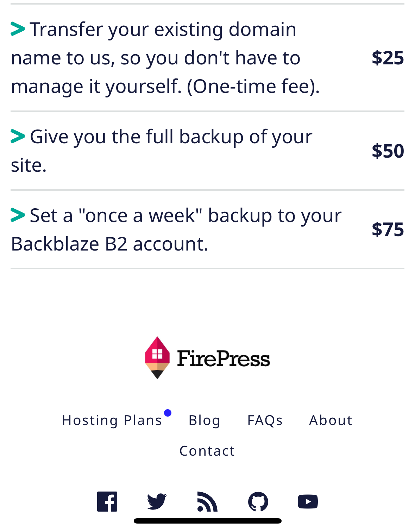Open the RSS feed icon

(207, 501)
